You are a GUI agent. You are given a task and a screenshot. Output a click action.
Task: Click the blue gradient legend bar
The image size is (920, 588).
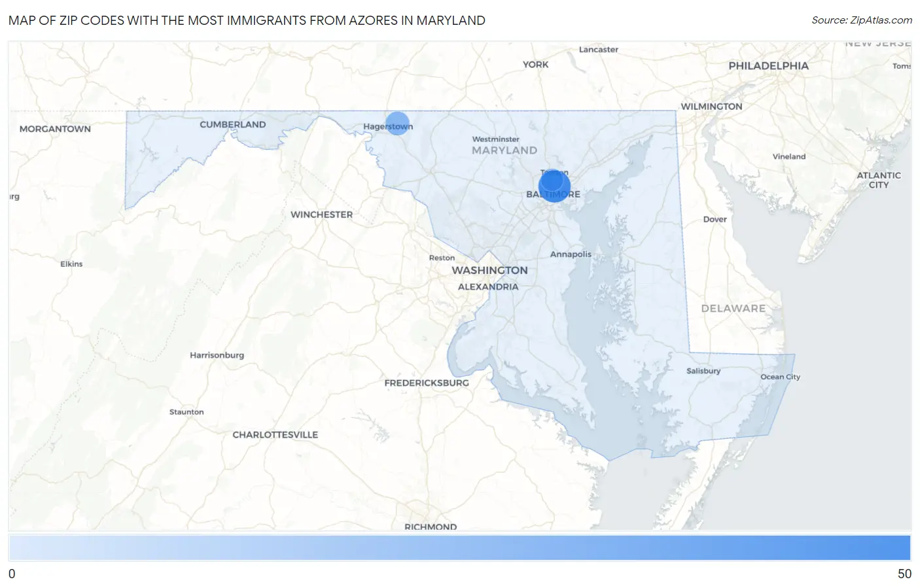(459, 547)
